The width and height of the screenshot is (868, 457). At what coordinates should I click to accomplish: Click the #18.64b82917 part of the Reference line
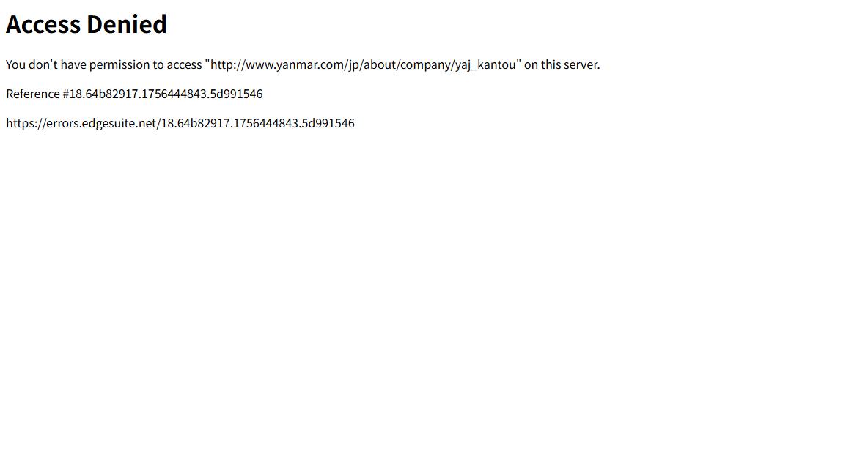[100, 94]
